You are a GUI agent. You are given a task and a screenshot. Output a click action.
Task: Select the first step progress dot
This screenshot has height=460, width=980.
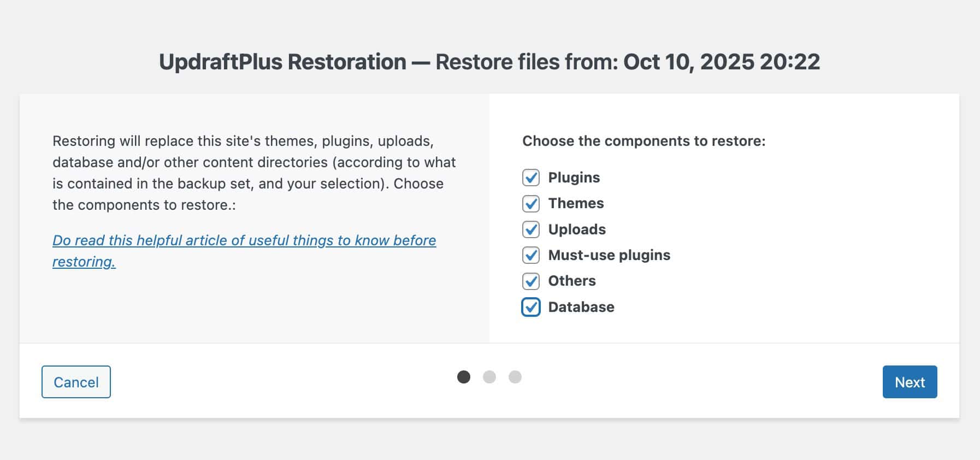(x=464, y=377)
